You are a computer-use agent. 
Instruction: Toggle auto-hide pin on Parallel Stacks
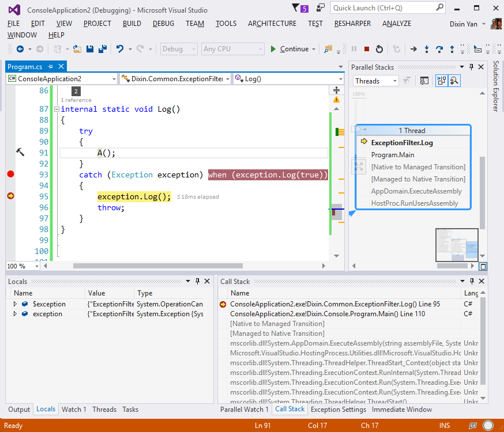[471, 67]
